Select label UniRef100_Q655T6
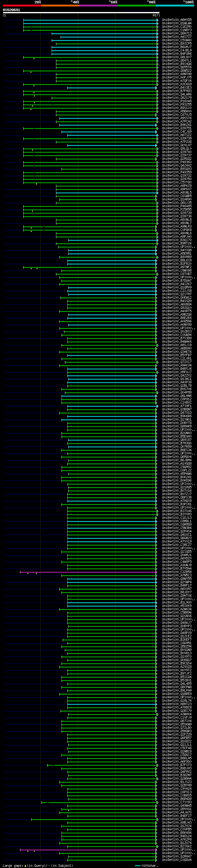This screenshot has height=868, width=197. [x=177, y=67]
